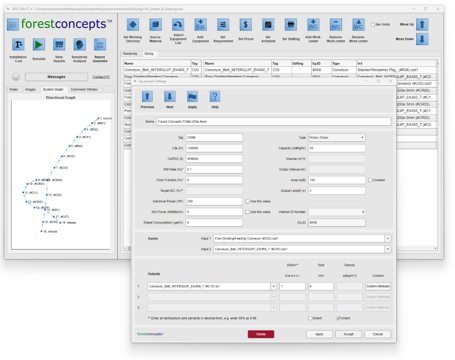455x360 pixels.
Task: Click the red Delete button
Action: [261, 334]
